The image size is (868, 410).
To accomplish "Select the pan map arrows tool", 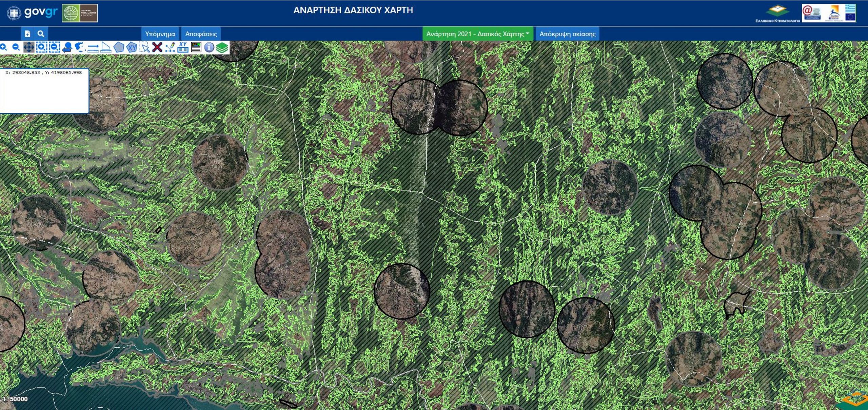I will (x=29, y=47).
